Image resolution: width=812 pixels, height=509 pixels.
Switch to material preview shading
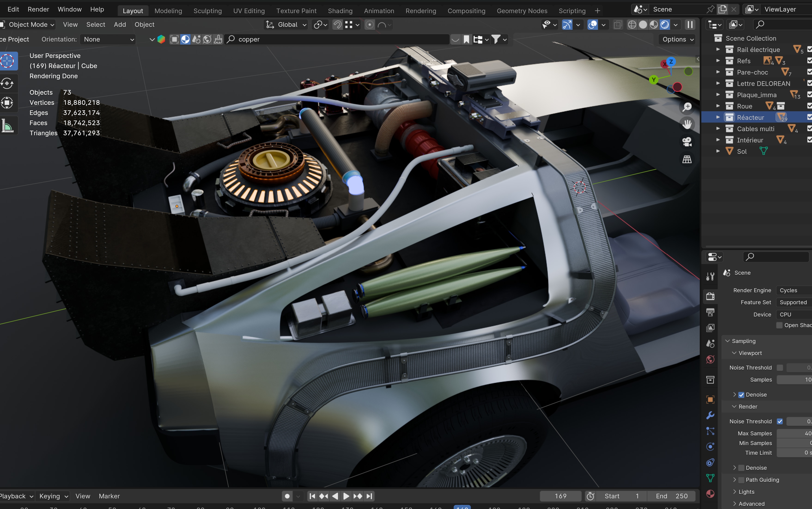[x=654, y=24]
